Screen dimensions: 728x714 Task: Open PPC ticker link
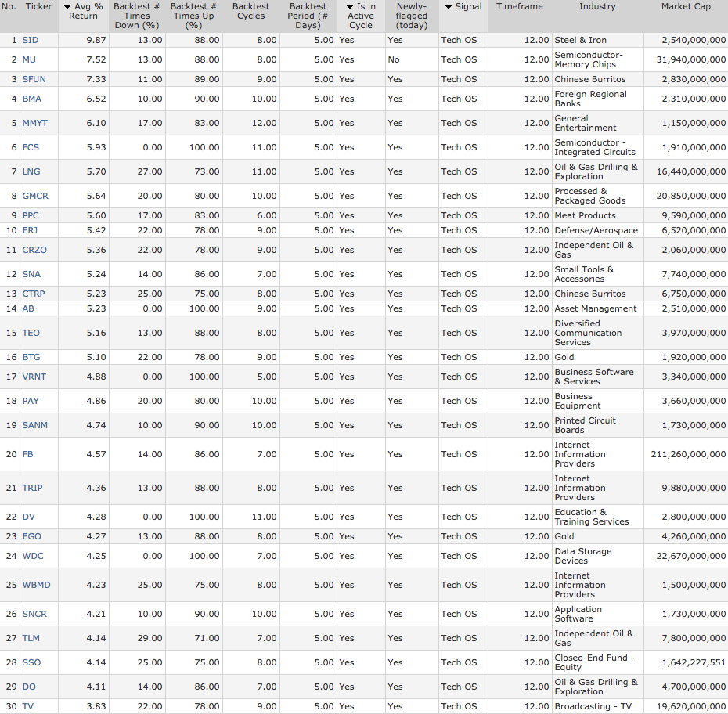click(x=31, y=215)
